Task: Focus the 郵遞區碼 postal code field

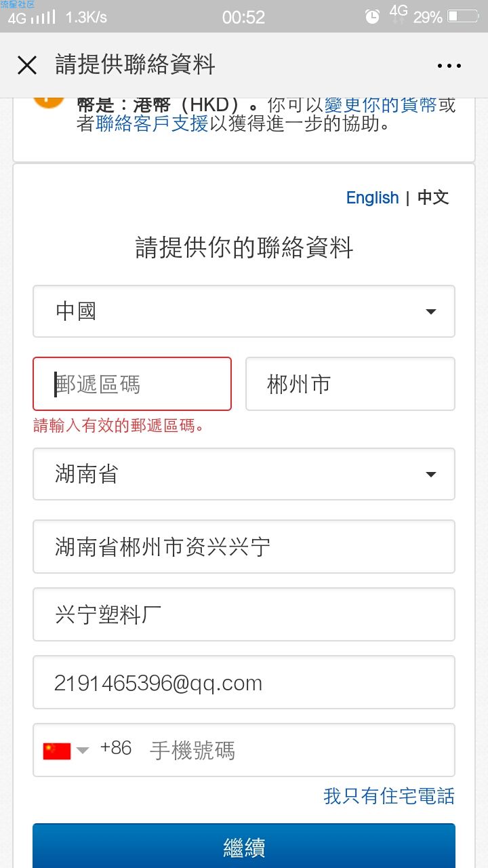Action: click(132, 384)
